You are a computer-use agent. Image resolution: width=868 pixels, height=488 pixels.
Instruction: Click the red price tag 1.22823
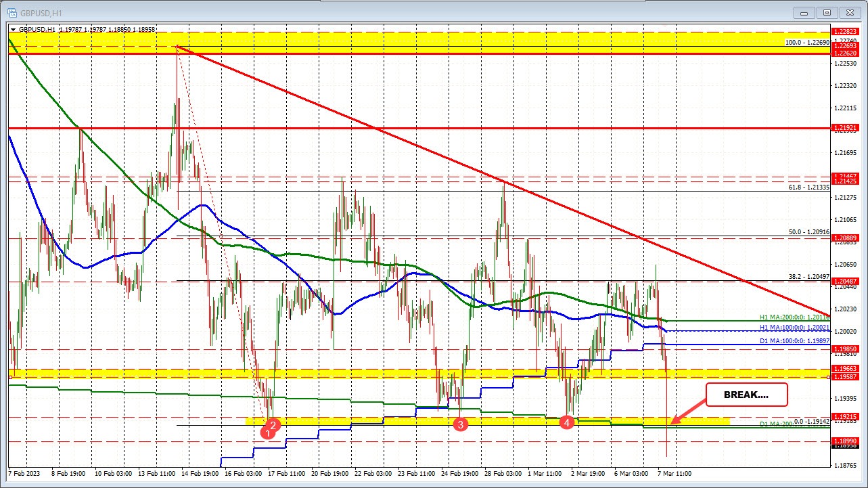(846, 32)
